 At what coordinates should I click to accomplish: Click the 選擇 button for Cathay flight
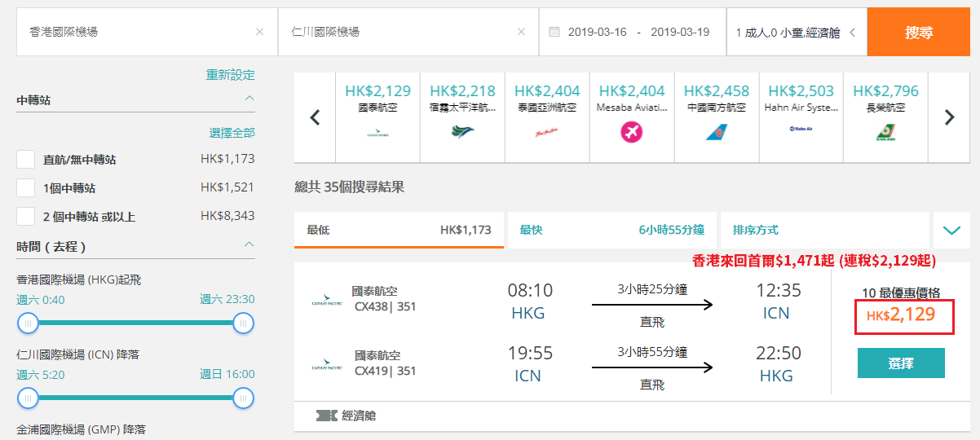[x=901, y=363]
